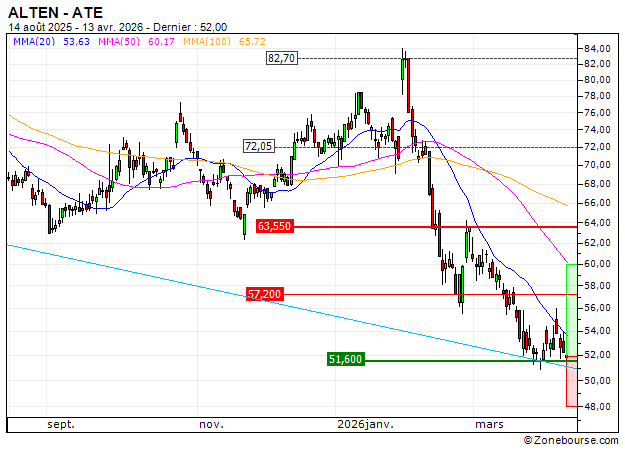Click the 82,70 high price label

(282, 59)
